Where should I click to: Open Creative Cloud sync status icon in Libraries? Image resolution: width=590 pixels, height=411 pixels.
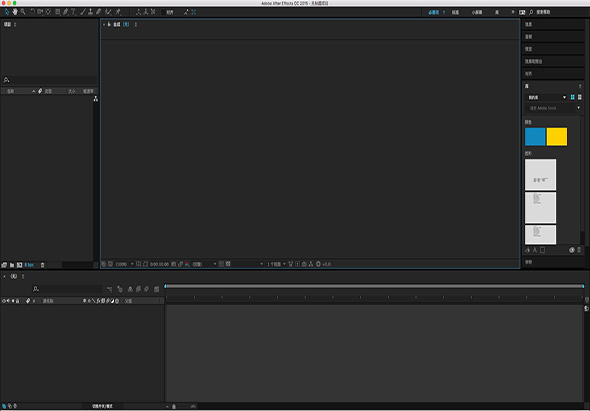coord(572,250)
